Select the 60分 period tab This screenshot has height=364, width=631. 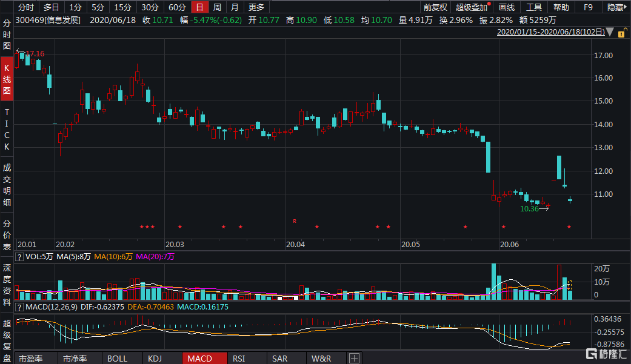(178, 7)
